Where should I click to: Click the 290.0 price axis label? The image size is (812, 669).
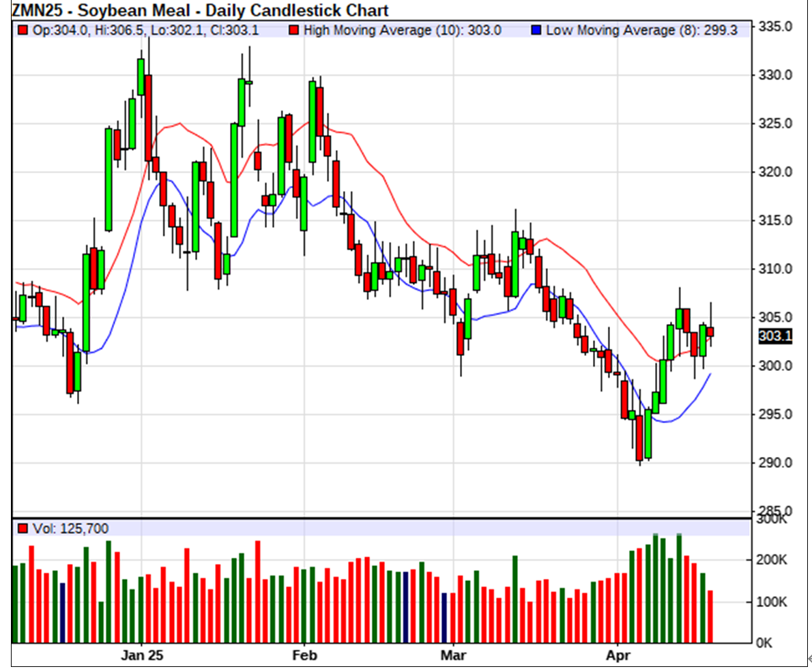776,463
